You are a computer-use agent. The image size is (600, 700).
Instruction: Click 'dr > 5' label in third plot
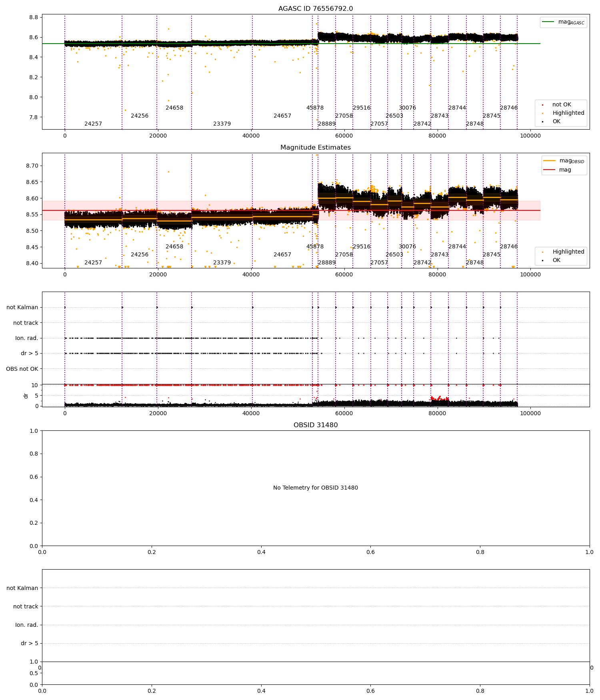[x=30, y=354]
